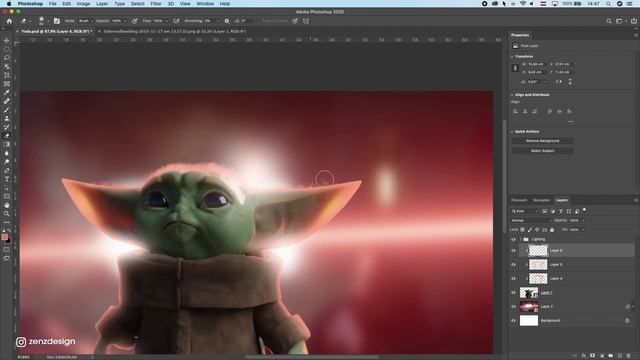Collapse the Quick Actions section
This screenshot has width=640, height=360.
click(512, 131)
